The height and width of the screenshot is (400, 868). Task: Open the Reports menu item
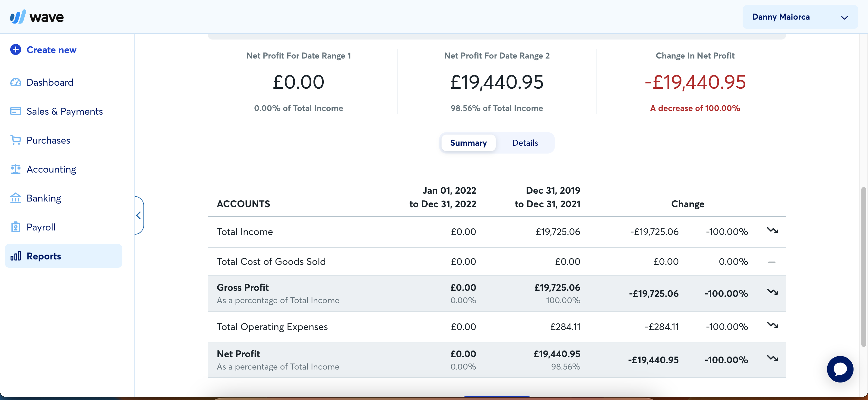click(x=44, y=256)
